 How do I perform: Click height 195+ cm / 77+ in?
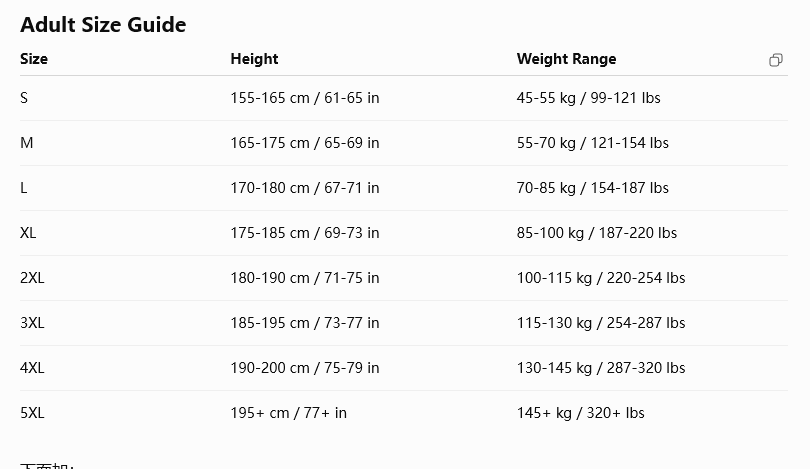288,413
